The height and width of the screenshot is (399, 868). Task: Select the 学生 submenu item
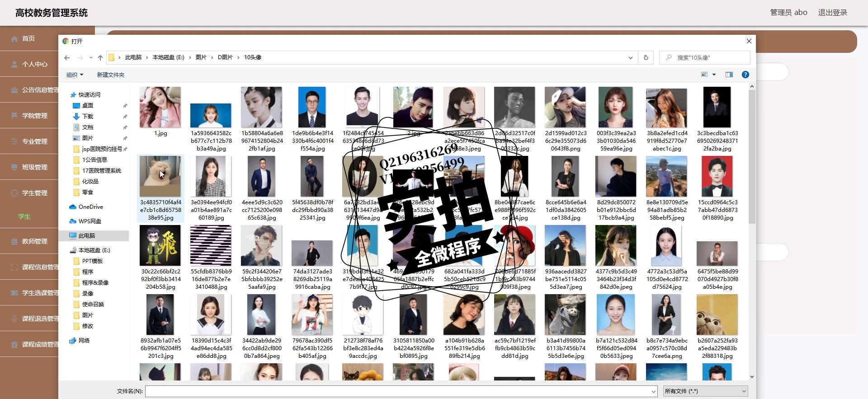[24, 216]
